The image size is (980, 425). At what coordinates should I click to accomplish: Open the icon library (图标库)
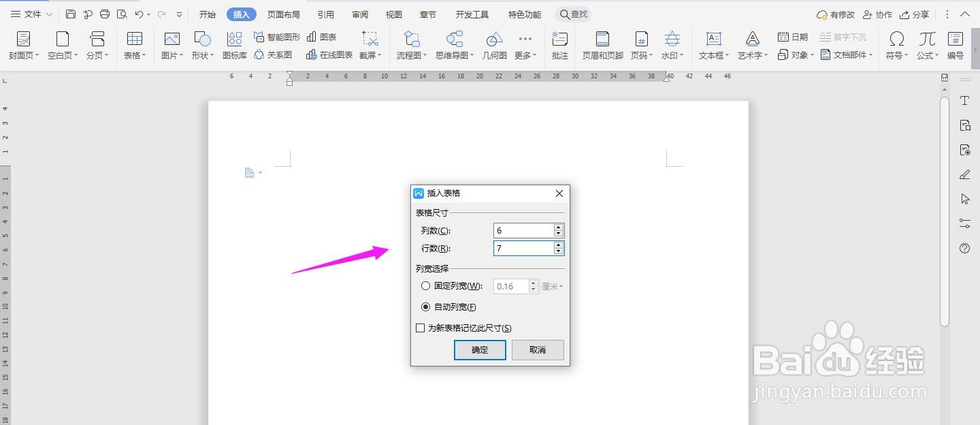235,46
